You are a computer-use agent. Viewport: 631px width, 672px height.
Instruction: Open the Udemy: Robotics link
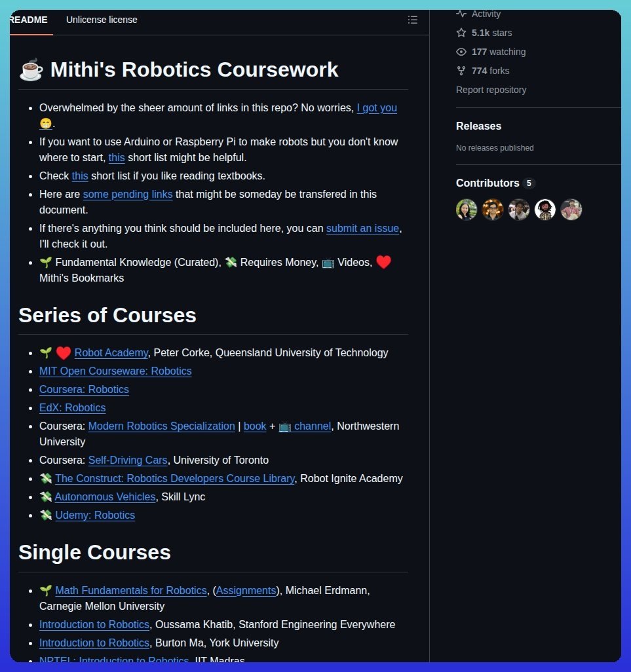(x=95, y=515)
